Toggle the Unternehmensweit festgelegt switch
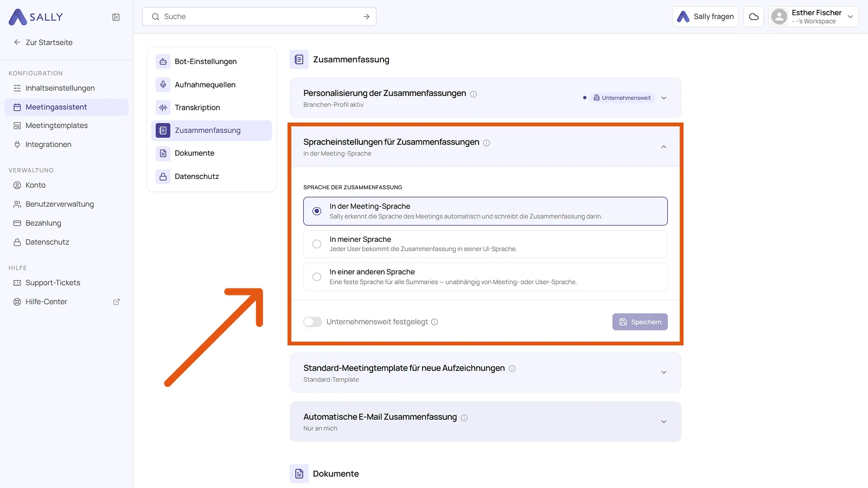Screen dimensions: 868x488 click(x=312, y=322)
